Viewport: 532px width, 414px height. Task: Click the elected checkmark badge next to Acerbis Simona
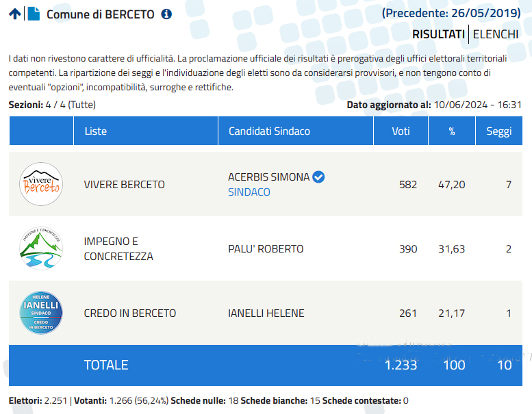[318, 177]
